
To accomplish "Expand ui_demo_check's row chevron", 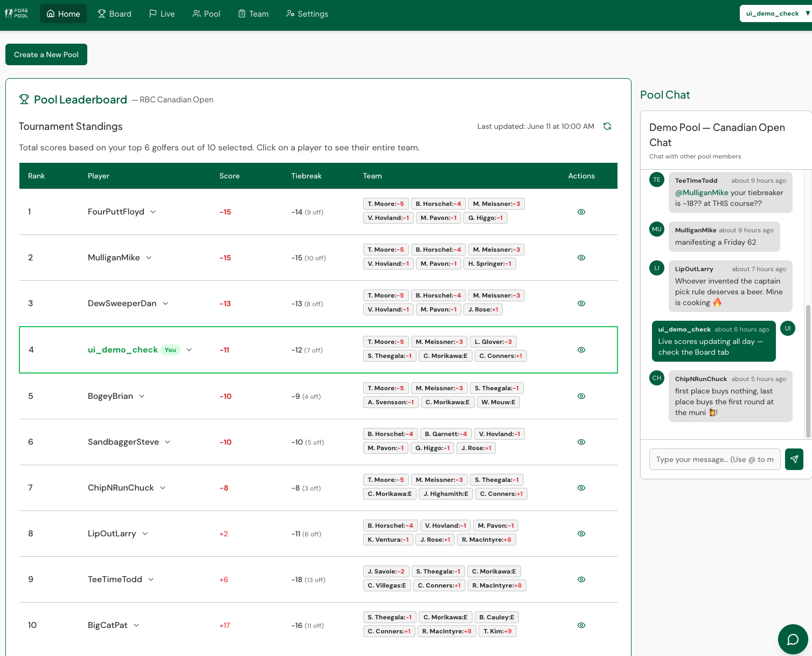I will coord(189,350).
